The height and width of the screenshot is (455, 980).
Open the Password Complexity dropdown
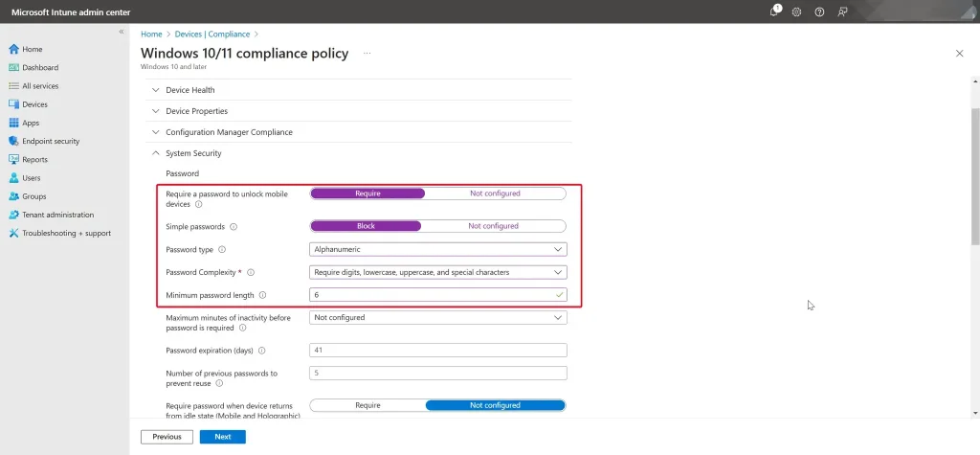coord(438,272)
